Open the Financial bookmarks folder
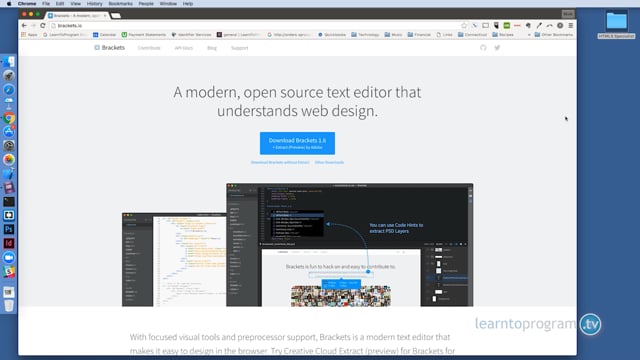This screenshot has width=640, height=360. tap(419, 35)
